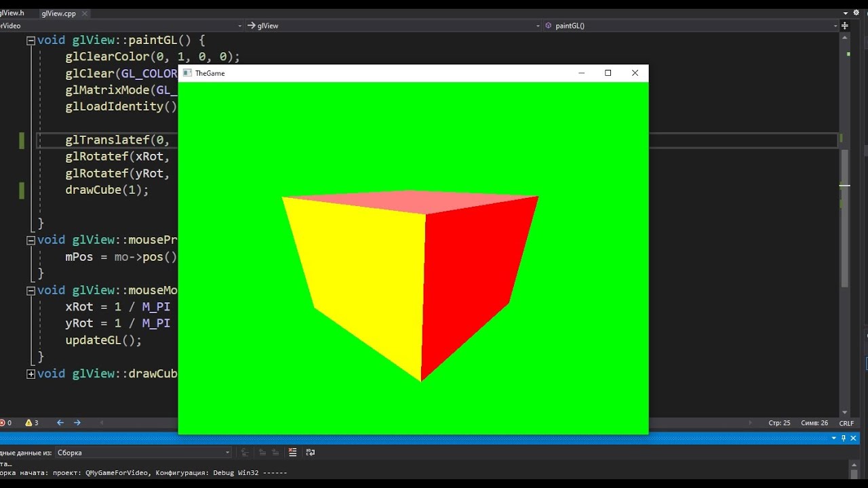This screenshot has height=488, width=868.
Task: Toggle word wrap in output panel
Action: click(x=310, y=453)
